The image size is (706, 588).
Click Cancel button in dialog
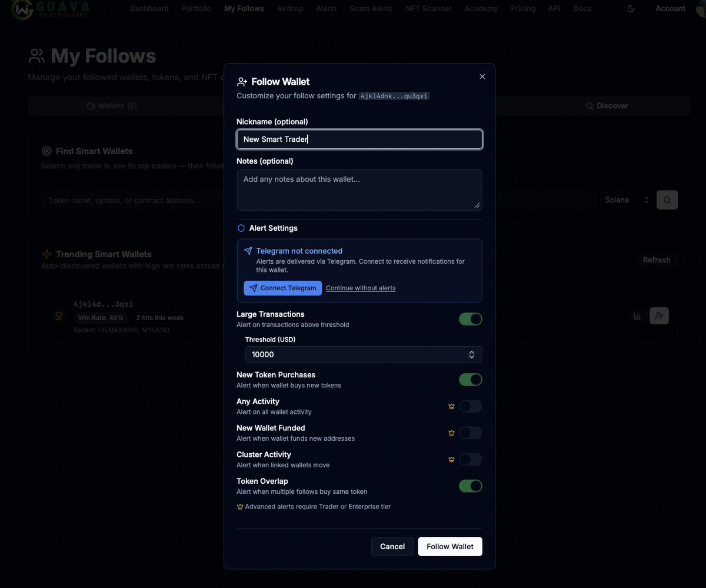coord(392,546)
